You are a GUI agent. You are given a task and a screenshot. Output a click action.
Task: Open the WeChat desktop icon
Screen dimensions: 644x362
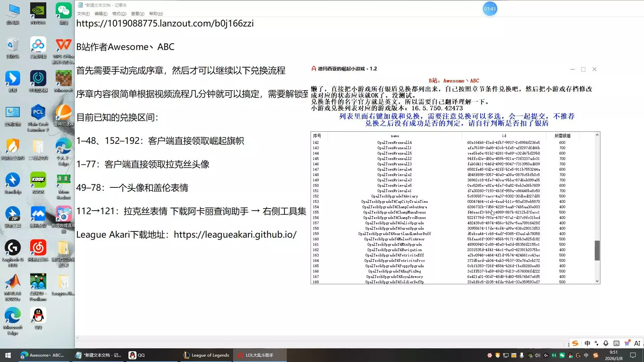click(x=64, y=11)
